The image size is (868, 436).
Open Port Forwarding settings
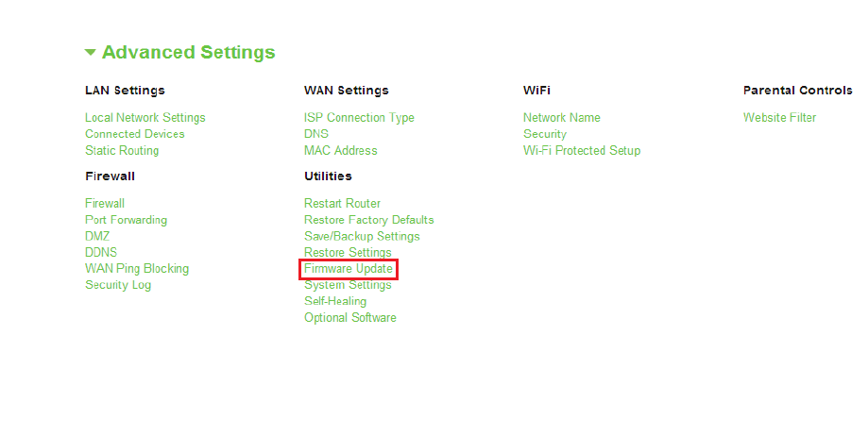[126, 220]
